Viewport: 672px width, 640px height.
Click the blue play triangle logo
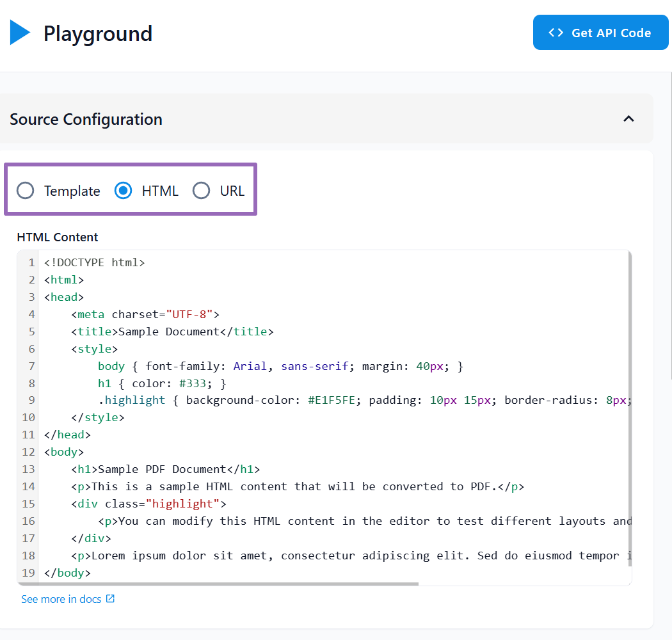click(19, 32)
